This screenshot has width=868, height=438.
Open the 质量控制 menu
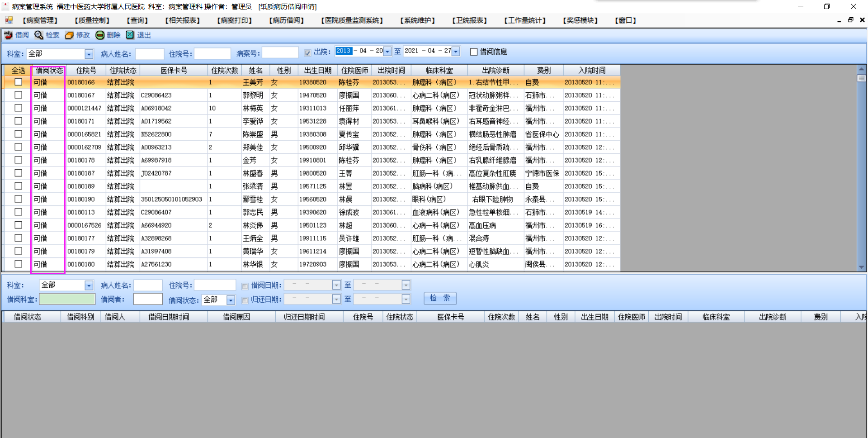tap(92, 20)
